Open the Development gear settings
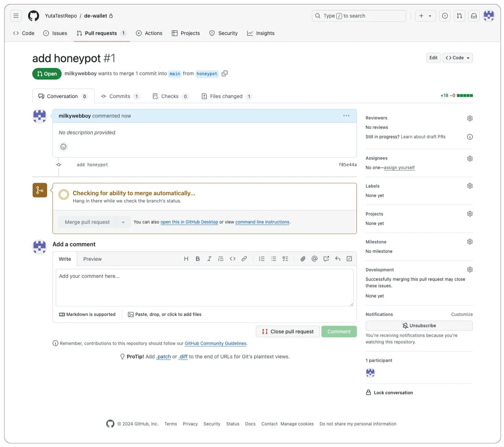Screen dimensions: 504x447 470,270
